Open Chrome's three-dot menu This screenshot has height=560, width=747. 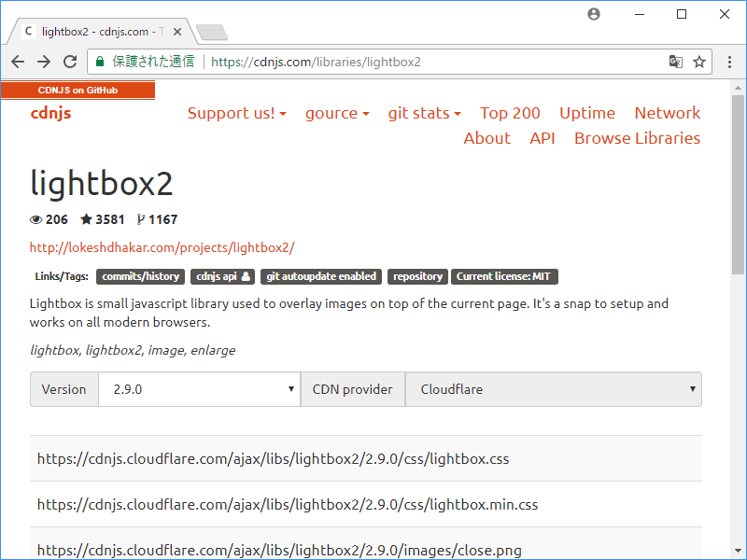click(x=730, y=61)
